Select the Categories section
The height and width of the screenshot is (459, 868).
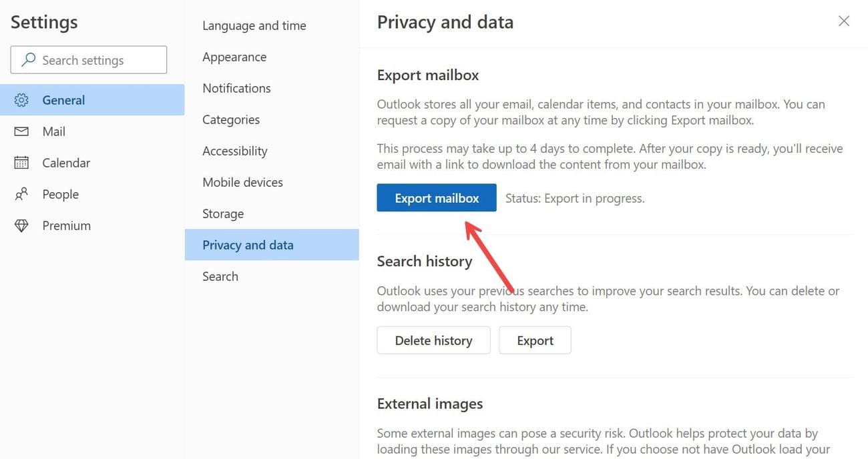(230, 119)
